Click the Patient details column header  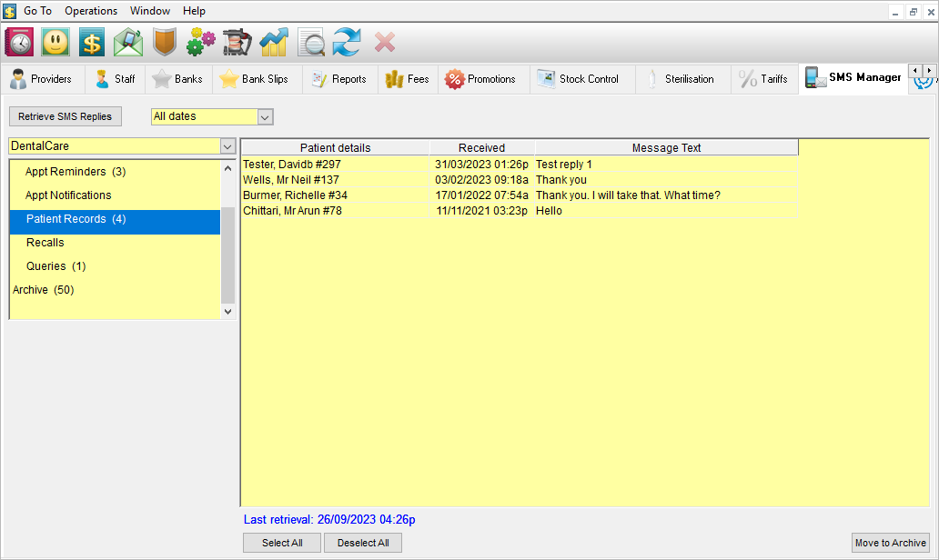[x=336, y=148]
